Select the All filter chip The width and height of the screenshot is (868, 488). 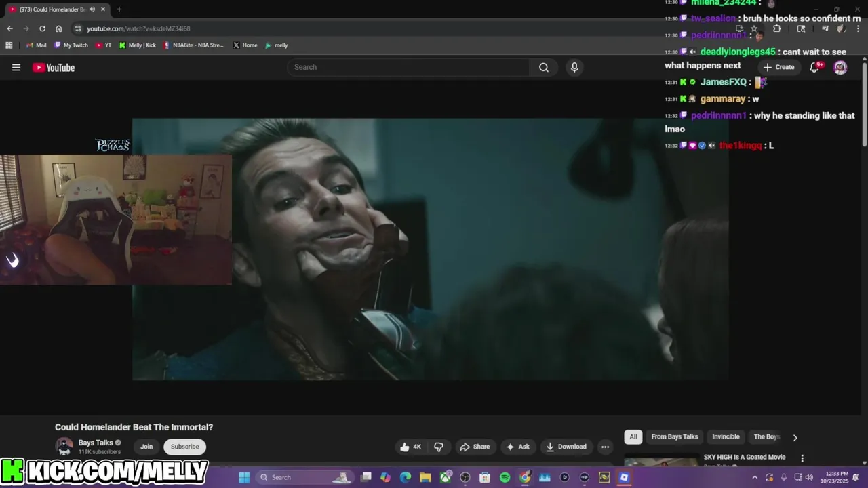pyautogui.click(x=633, y=437)
